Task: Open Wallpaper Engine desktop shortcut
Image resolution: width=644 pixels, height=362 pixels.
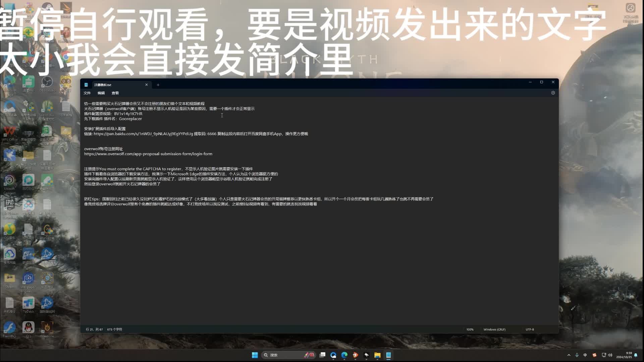Action: (29, 283)
